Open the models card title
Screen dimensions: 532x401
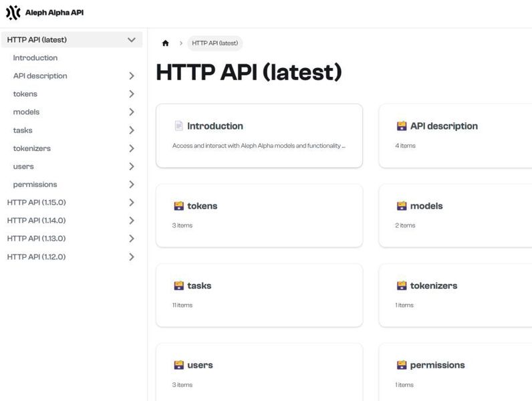tap(426, 206)
